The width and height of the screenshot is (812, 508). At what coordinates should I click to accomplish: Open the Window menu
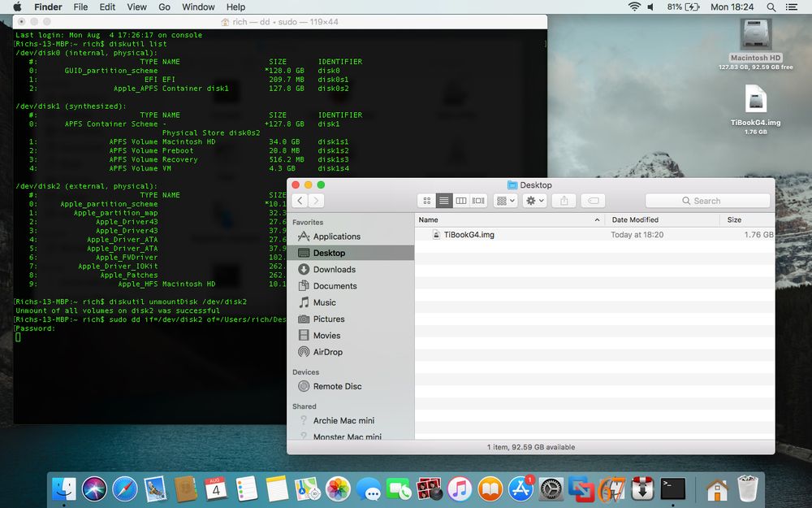[198, 7]
